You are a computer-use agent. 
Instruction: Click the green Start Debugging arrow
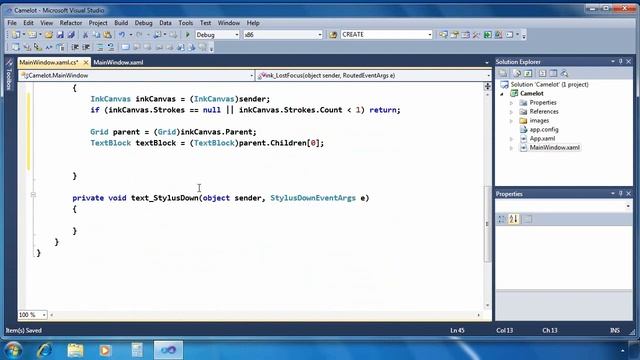(x=188, y=35)
